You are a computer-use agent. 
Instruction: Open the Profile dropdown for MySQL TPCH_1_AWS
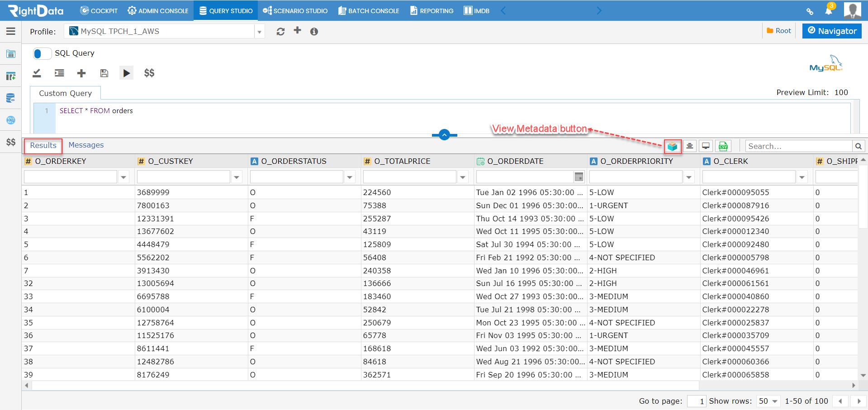click(x=164, y=31)
